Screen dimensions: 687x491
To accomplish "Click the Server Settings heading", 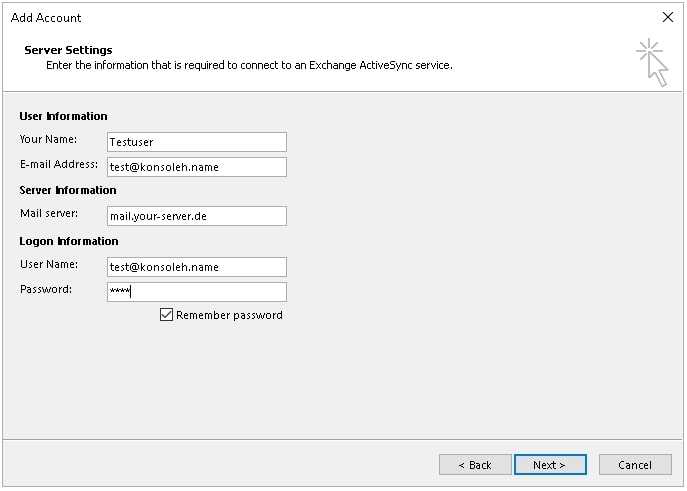I will [x=68, y=50].
